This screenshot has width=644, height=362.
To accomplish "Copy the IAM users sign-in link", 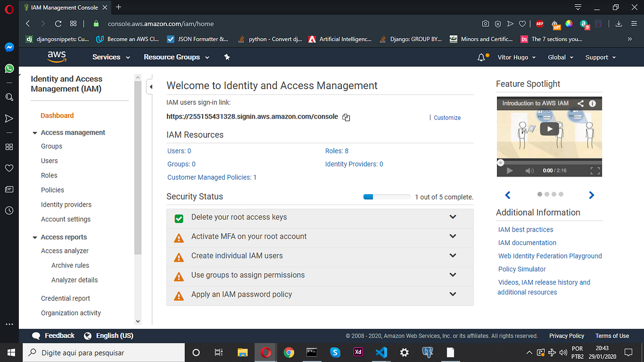I will pyautogui.click(x=346, y=117).
